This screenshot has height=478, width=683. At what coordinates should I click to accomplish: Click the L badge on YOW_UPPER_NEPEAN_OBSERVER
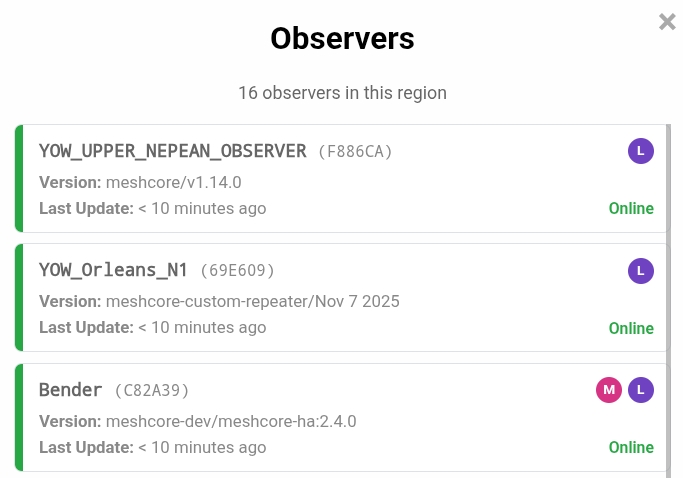tap(641, 151)
